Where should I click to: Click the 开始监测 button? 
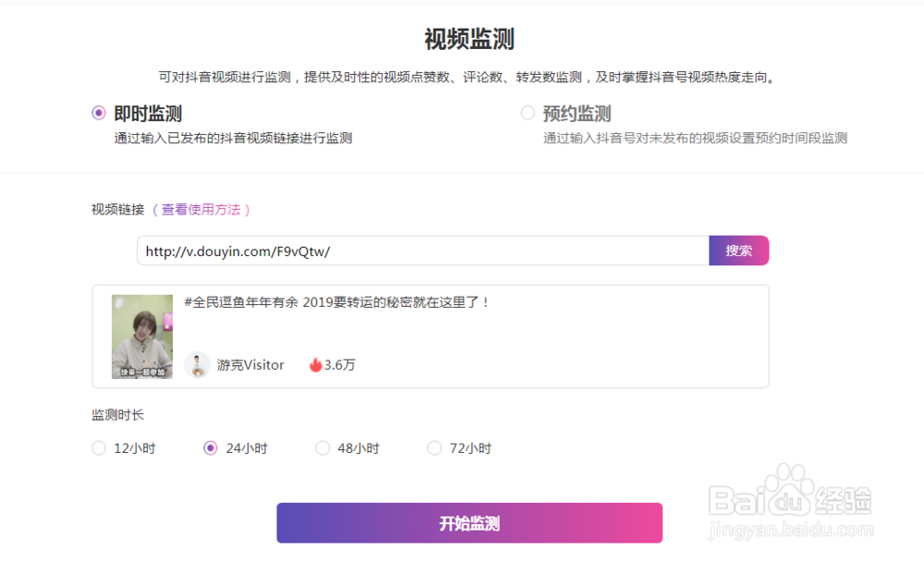(469, 523)
